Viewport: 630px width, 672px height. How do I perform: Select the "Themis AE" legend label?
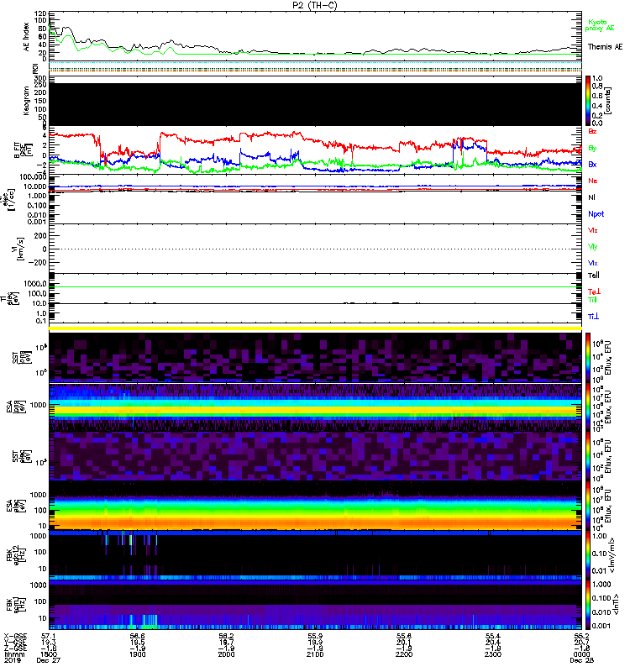click(605, 47)
